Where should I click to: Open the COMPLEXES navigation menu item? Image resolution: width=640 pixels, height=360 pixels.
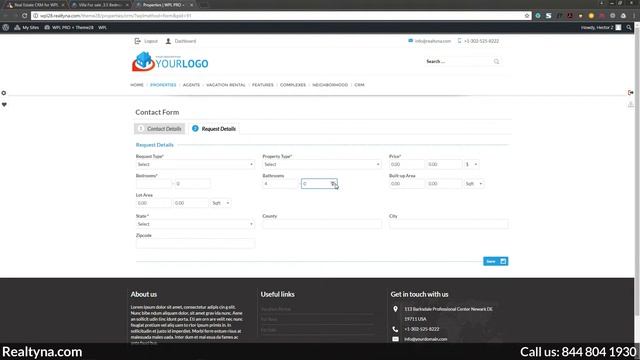tap(293, 85)
